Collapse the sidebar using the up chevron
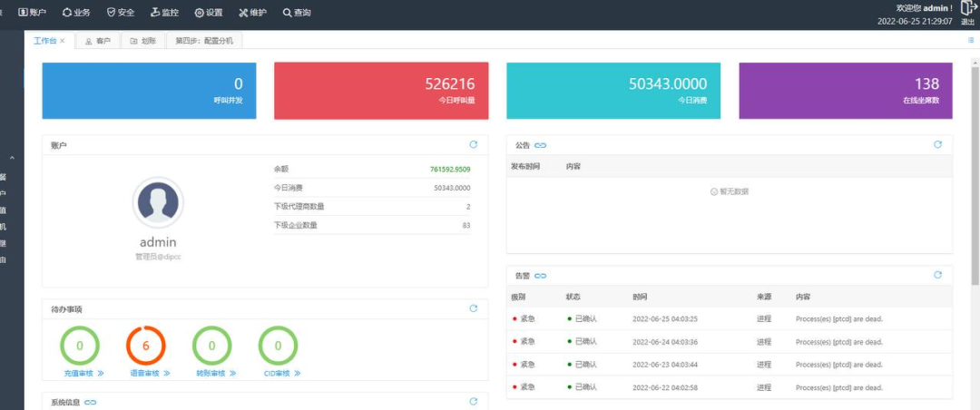 point(12,159)
